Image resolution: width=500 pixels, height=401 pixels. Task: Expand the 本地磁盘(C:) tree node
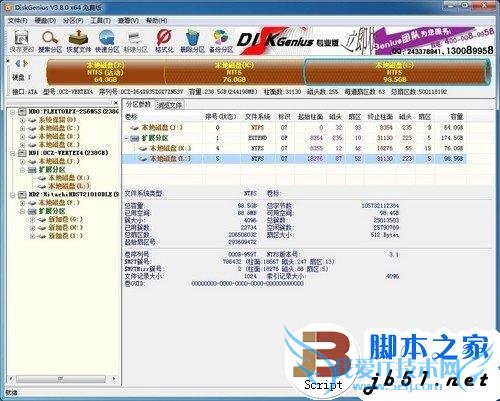coord(22,128)
